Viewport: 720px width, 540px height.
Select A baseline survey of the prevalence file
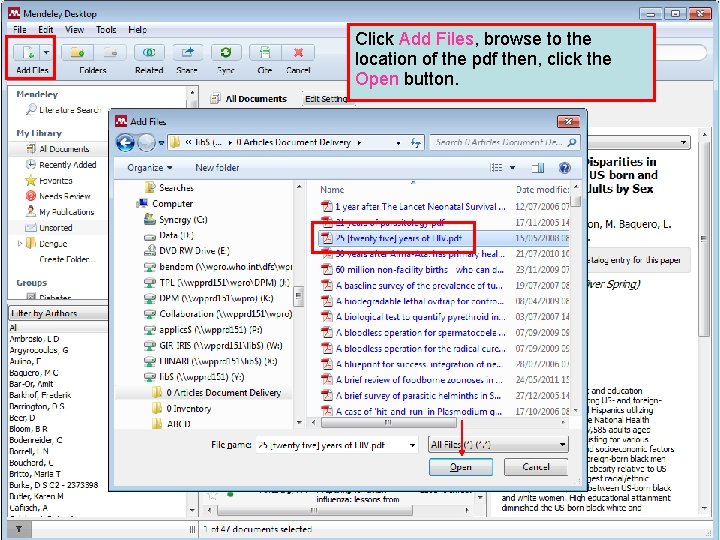tap(419, 285)
